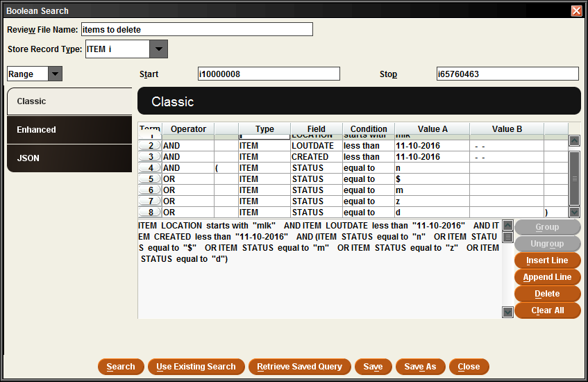
Task: Select term row 8 button
Action: click(150, 213)
